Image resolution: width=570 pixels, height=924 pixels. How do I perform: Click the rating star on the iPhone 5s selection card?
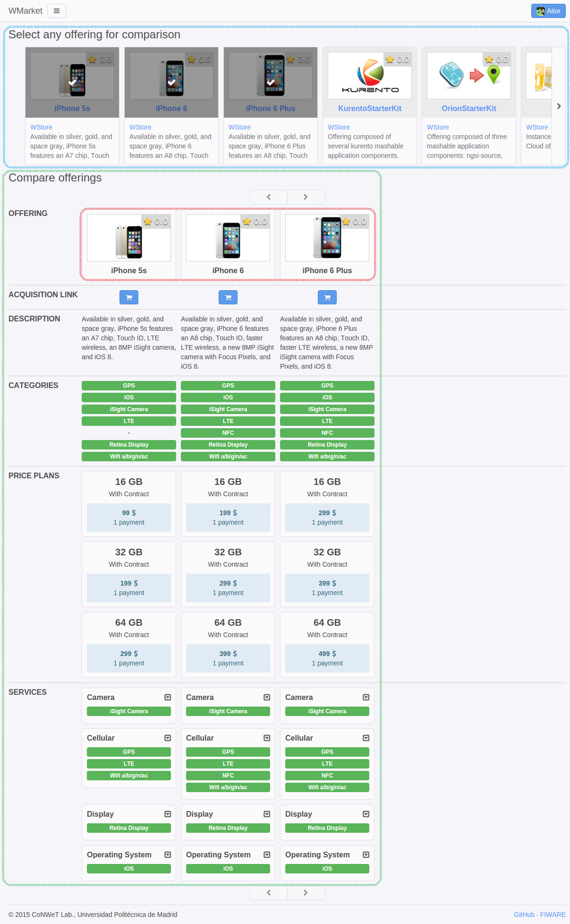(93, 60)
